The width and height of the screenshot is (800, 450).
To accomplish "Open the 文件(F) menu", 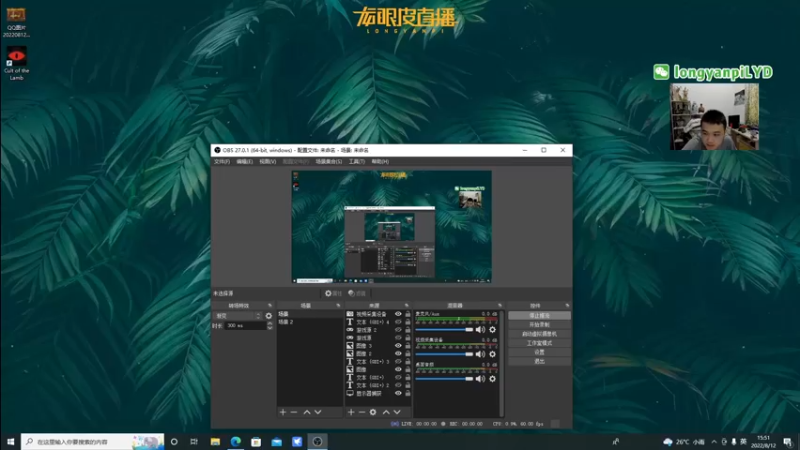I will pyautogui.click(x=221, y=162).
